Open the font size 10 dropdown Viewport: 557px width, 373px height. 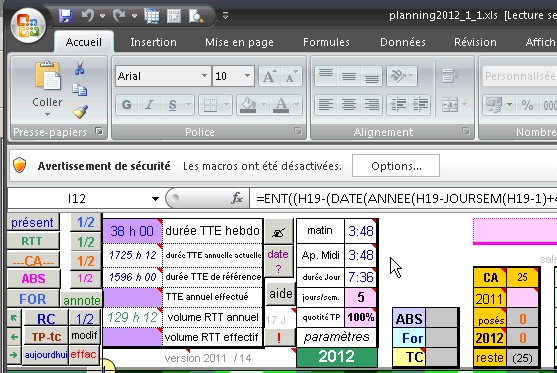(x=247, y=76)
